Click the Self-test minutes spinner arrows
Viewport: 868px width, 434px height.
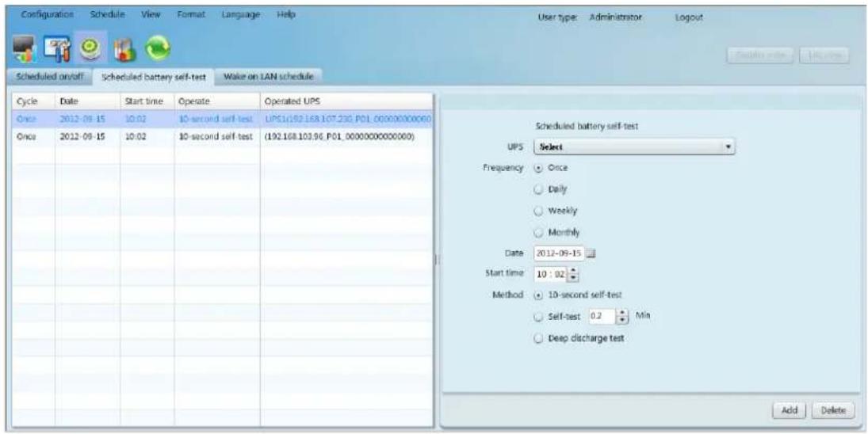coord(623,317)
